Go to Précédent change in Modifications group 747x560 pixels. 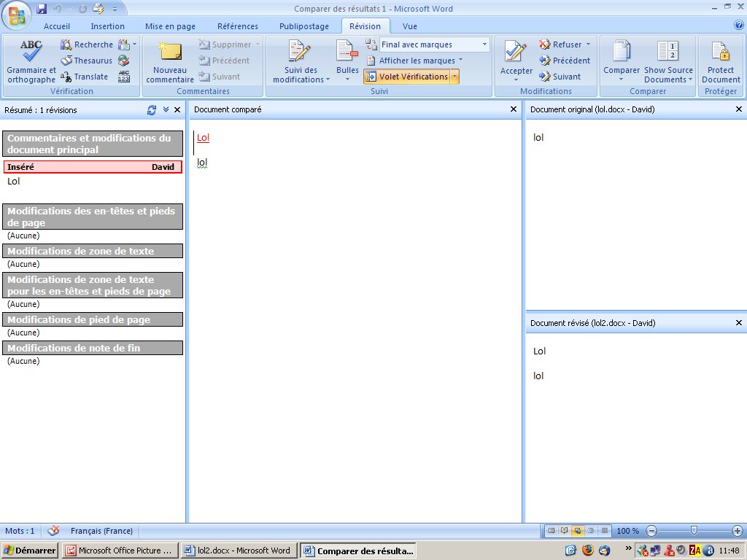point(565,61)
